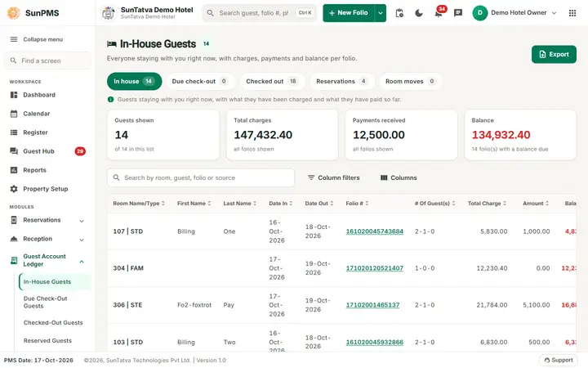This screenshot has width=588, height=368.
Task: Sort by # Of Guest(s) column
Action: (434, 203)
